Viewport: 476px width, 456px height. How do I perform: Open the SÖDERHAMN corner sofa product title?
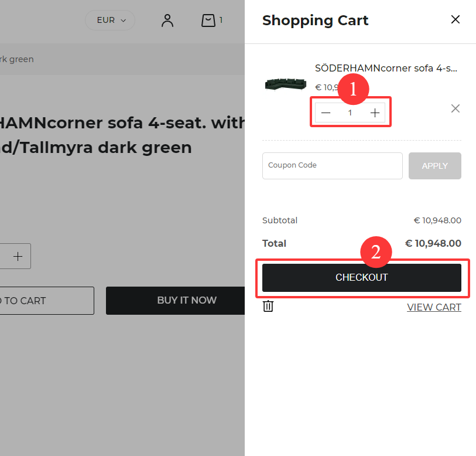386,68
